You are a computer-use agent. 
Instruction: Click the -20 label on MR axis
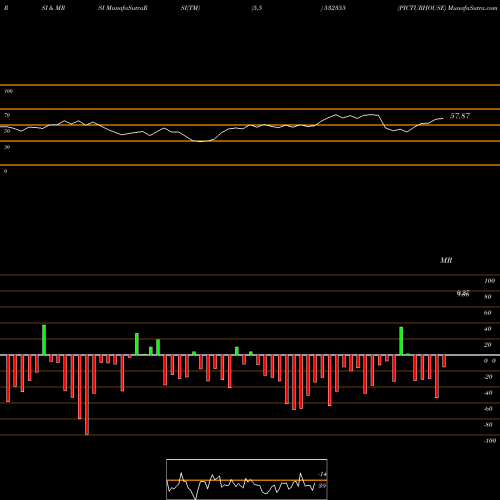[488, 377]
